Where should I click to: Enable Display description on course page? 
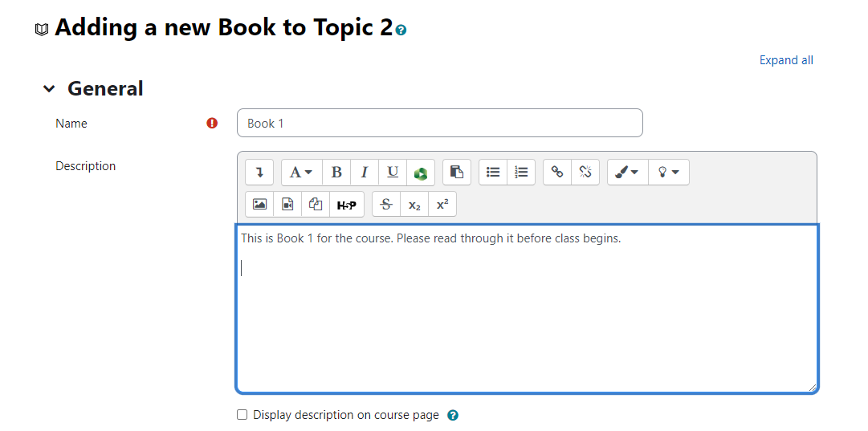point(242,415)
